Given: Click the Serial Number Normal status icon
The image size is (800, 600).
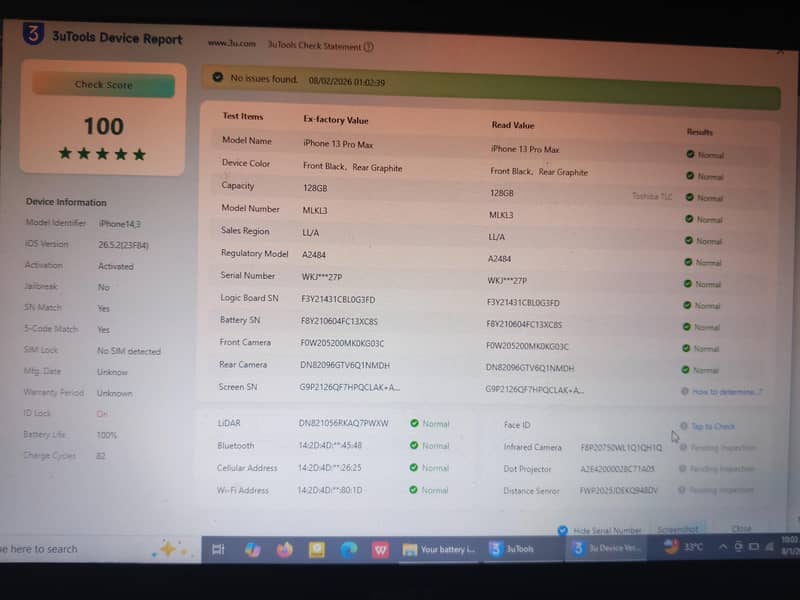Looking at the screenshot, I should (x=687, y=284).
